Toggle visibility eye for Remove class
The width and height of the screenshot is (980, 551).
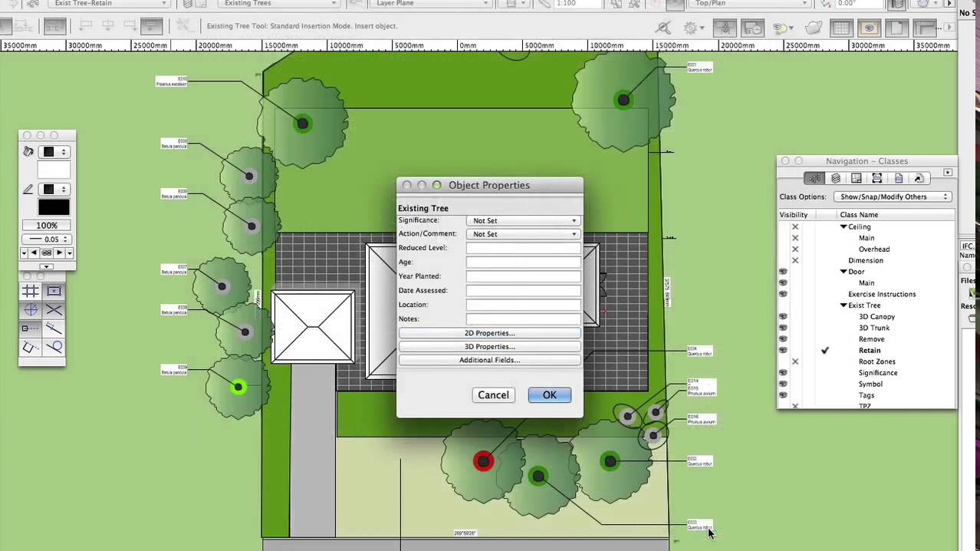(783, 338)
